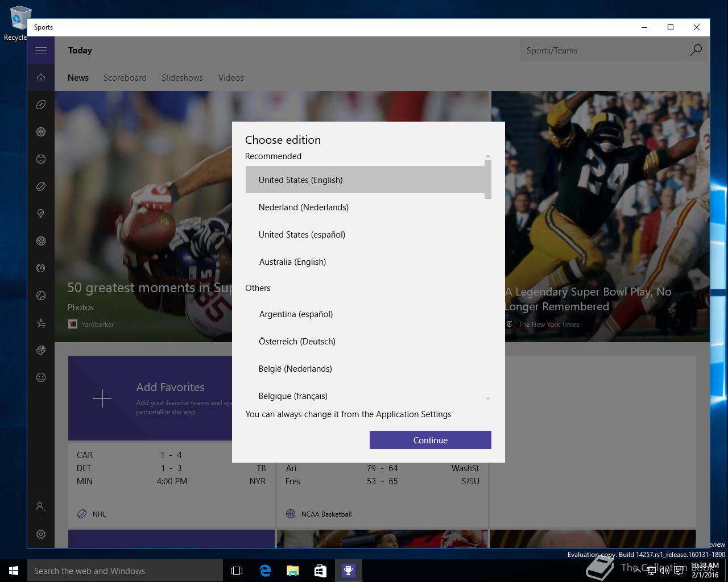Image resolution: width=728 pixels, height=582 pixels.
Task: Click the DET 1 - 3 TB score row
Action: (x=171, y=468)
